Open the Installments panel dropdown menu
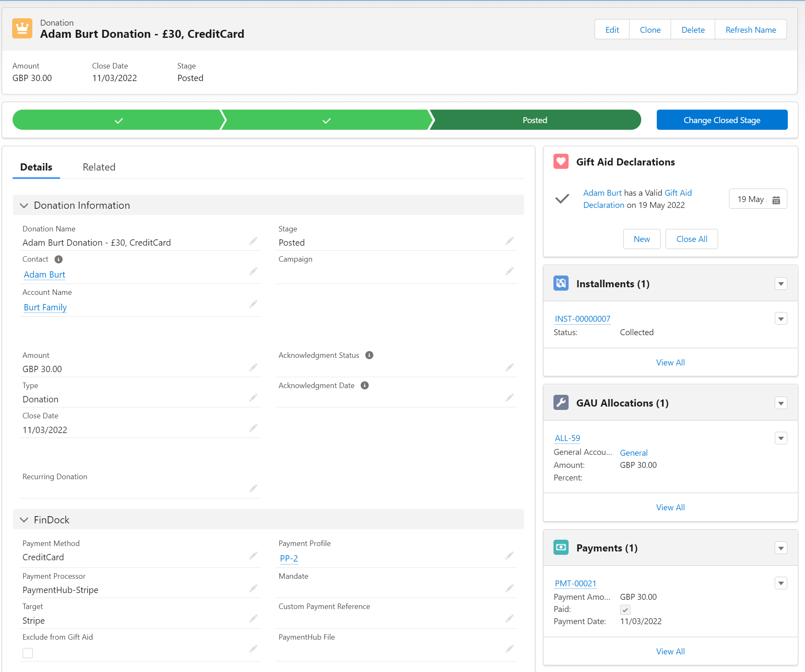This screenshot has width=805, height=672. pos(781,284)
